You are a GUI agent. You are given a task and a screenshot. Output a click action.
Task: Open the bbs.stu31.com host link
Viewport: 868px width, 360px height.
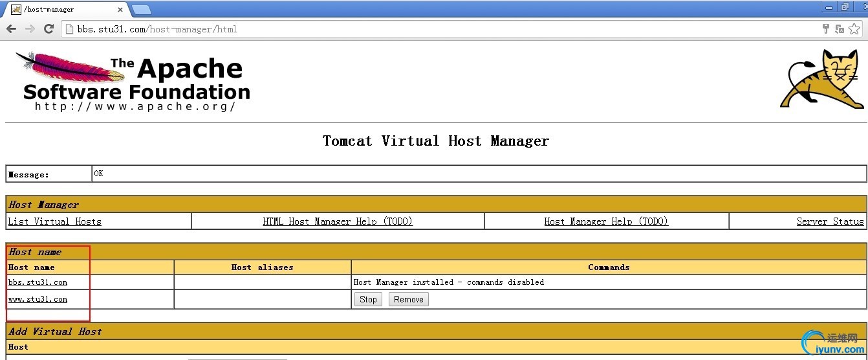[x=38, y=282]
